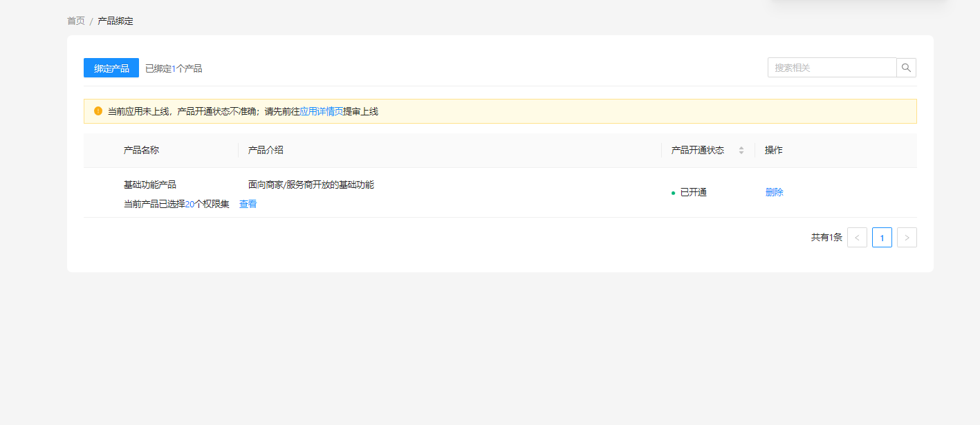Viewport: 980px width, 425px height.
Task: Go to previous page with left chevron
Action: point(857,238)
